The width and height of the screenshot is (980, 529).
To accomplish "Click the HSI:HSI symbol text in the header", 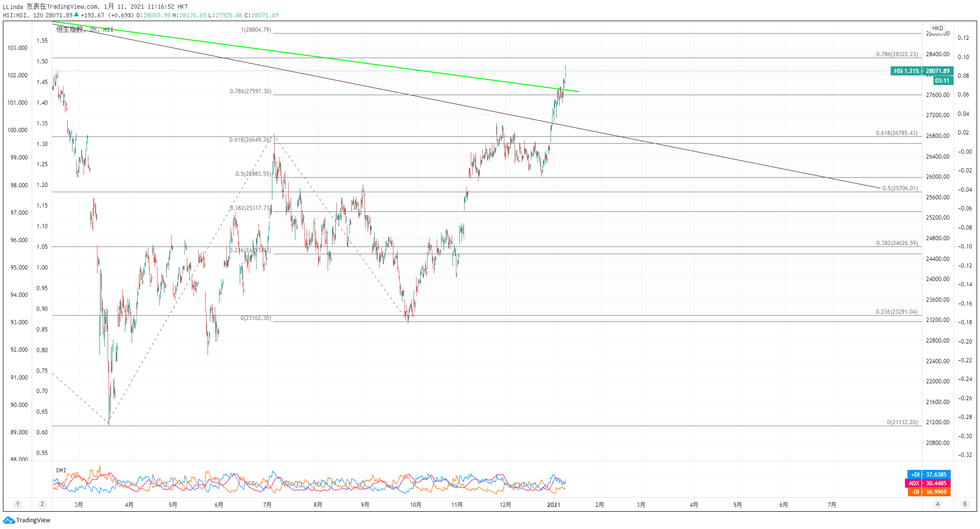I will click(x=15, y=15).
